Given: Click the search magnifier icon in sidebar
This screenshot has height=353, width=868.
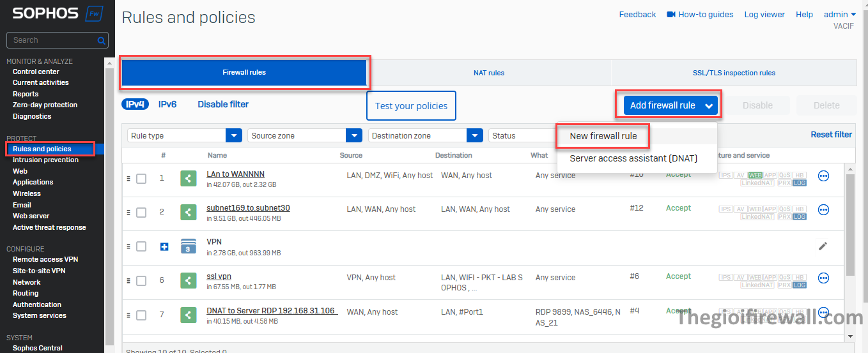Looking at the screenshot, I should [x=101, y=40].
